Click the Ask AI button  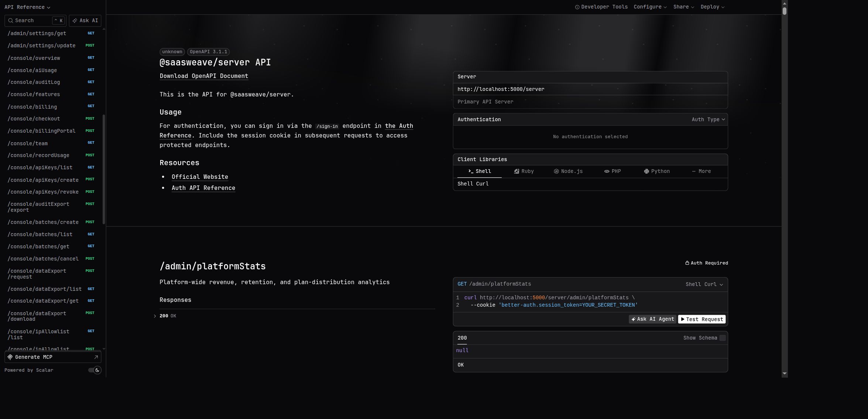click(85, 21)
